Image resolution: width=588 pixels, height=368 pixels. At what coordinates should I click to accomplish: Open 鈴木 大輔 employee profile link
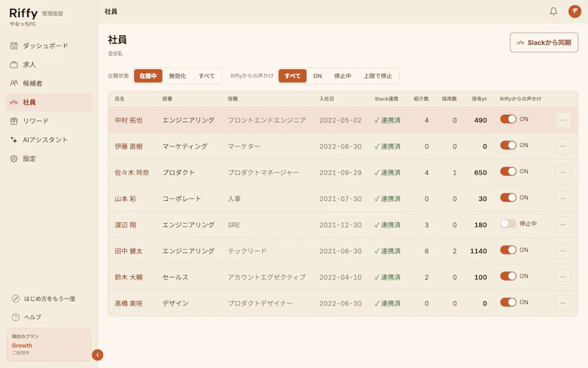pyautogui.click(x=129, y=277)
